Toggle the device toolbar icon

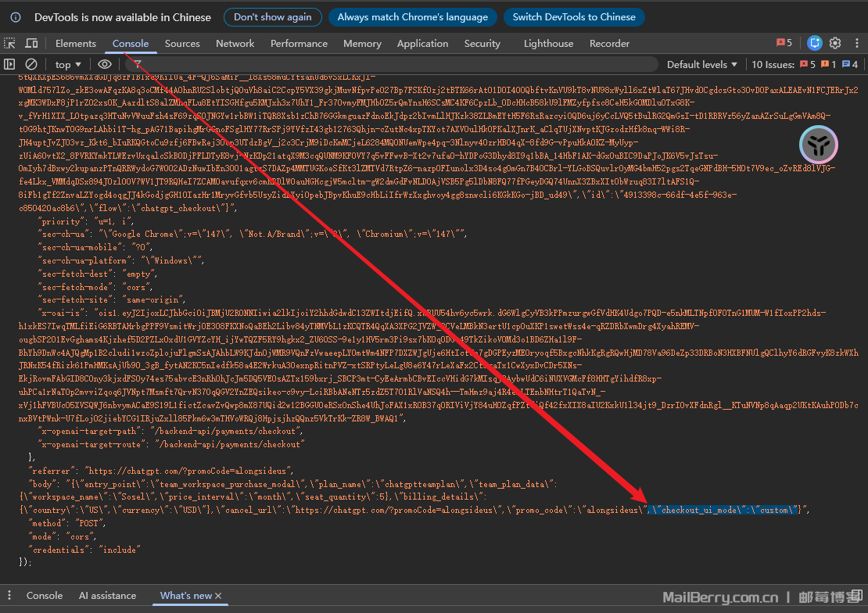click(x=31, y=43)
